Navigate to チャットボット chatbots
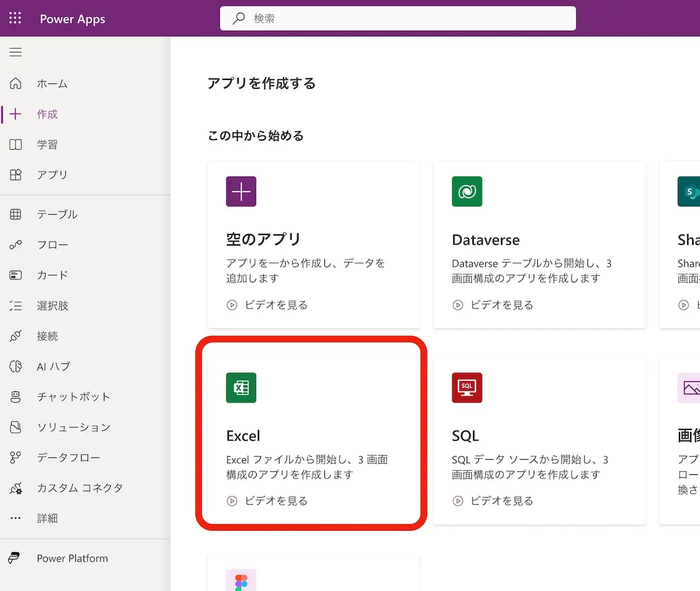 click(x=73, y=397)
